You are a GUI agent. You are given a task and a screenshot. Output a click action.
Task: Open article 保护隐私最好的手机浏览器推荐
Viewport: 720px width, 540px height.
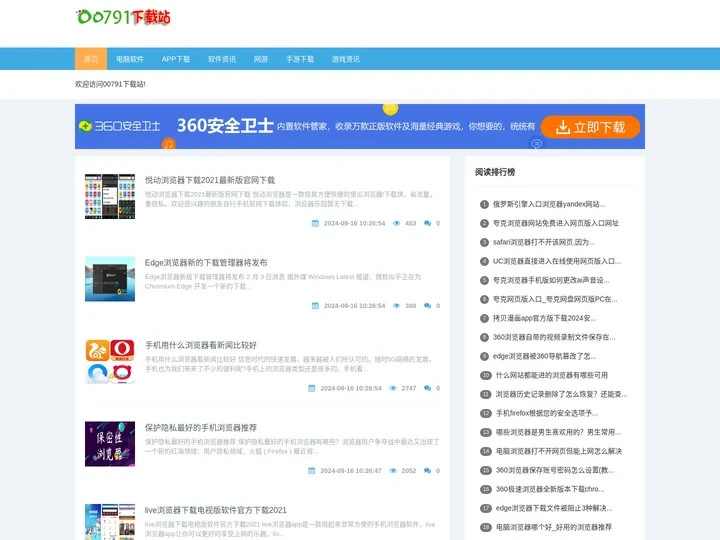point(201,428)
